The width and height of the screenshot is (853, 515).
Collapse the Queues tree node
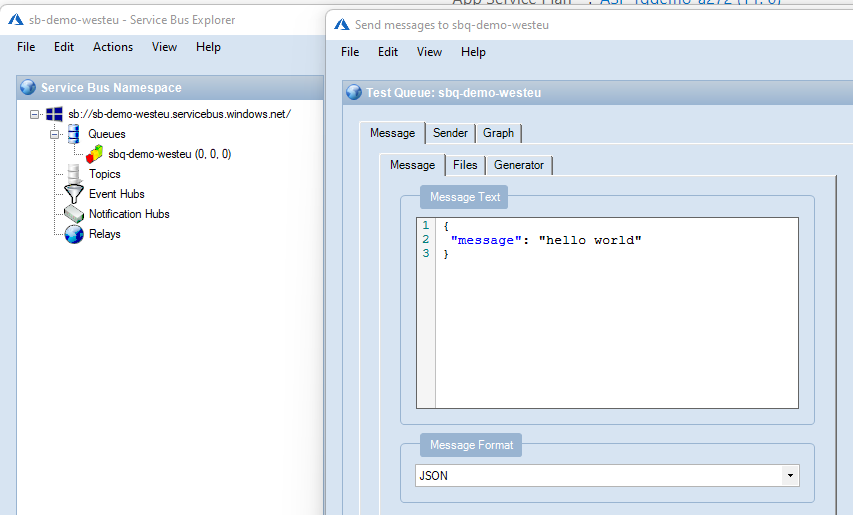pyautogui.click(x=55, y=134)
